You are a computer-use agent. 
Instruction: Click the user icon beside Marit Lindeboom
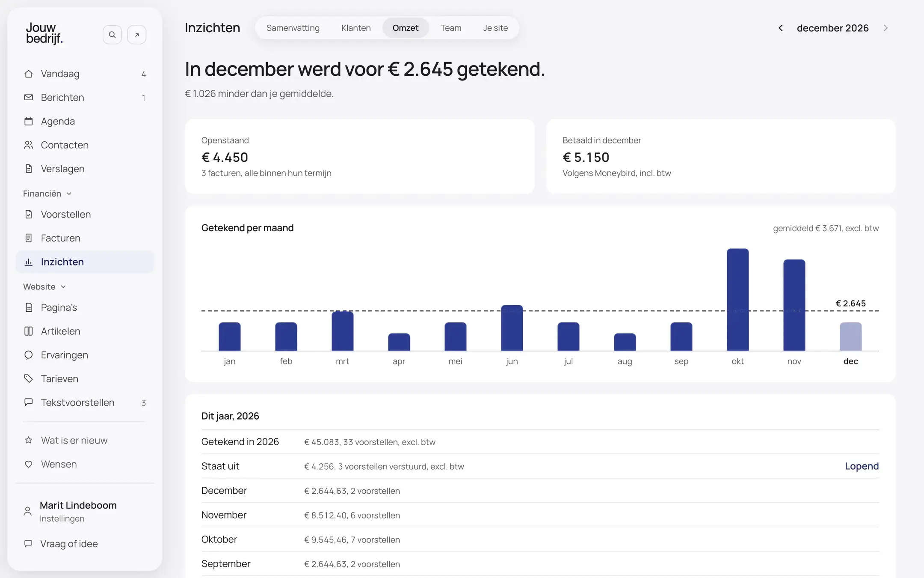tap(28, 511)
